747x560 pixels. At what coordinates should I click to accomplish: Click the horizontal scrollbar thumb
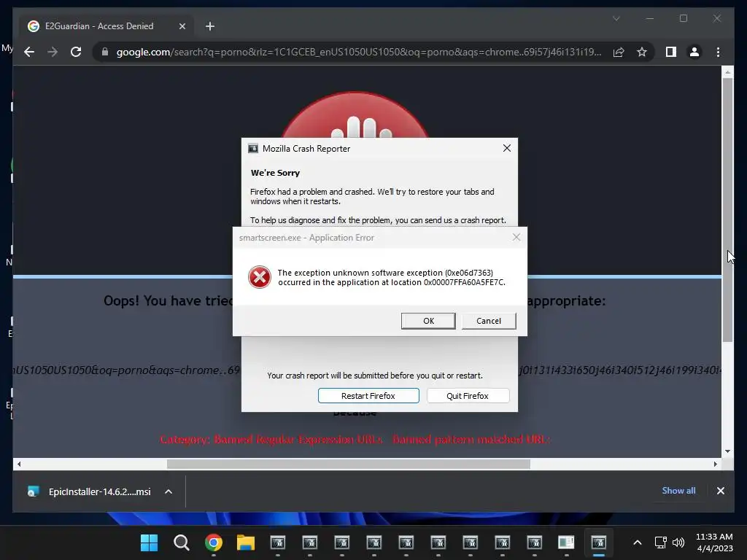(x=348, y=464)
